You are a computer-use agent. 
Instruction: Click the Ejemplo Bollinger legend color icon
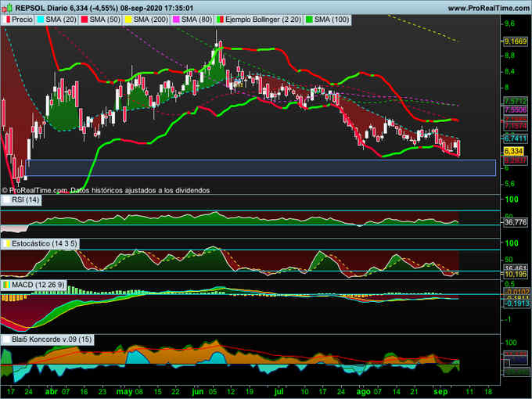click(x=221, y=18)
